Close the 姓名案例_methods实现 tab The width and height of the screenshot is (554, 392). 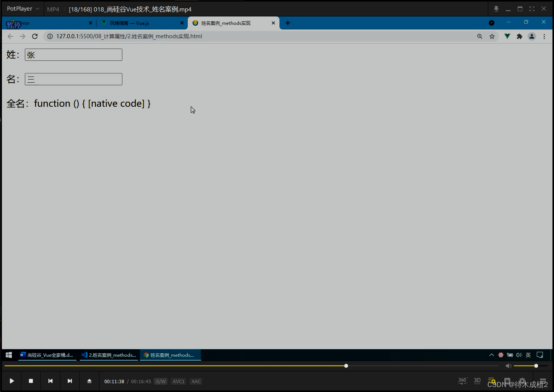(273, 23)
